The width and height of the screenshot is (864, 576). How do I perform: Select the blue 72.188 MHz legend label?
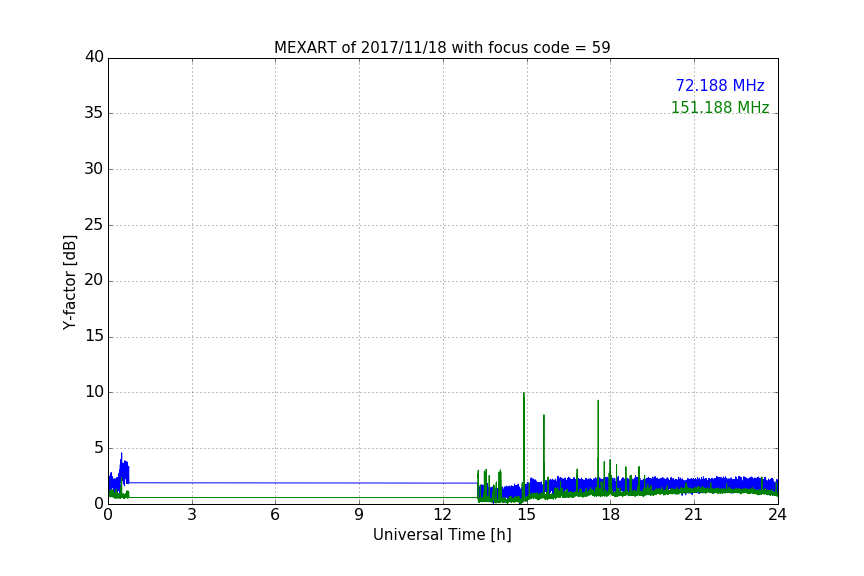(x=720, y=85)
